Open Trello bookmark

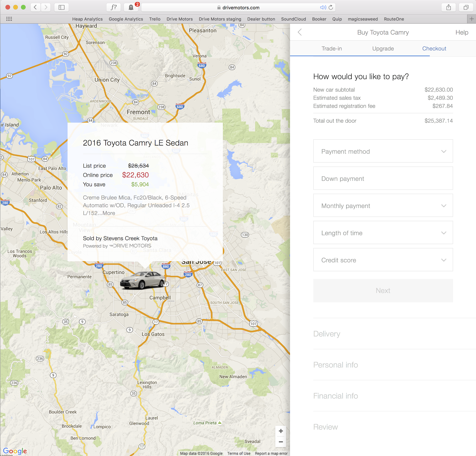pyautogui.click(x=155, y=19)
